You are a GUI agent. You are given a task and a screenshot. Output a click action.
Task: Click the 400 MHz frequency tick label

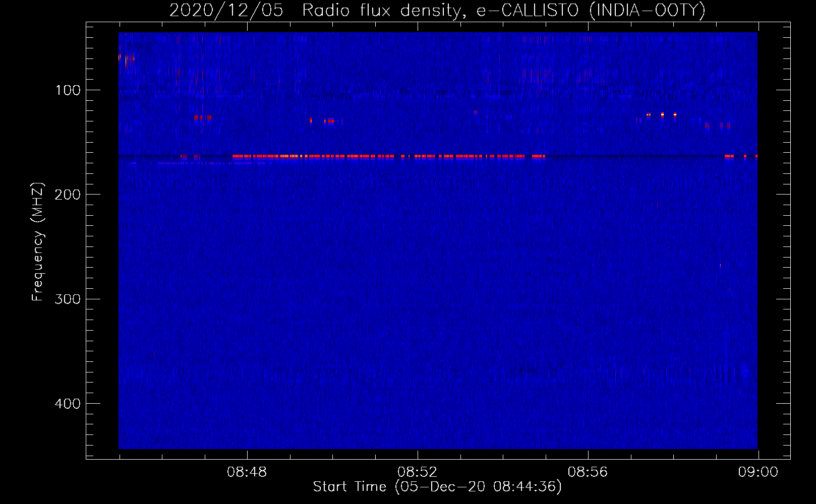click(x=68, y=404)
